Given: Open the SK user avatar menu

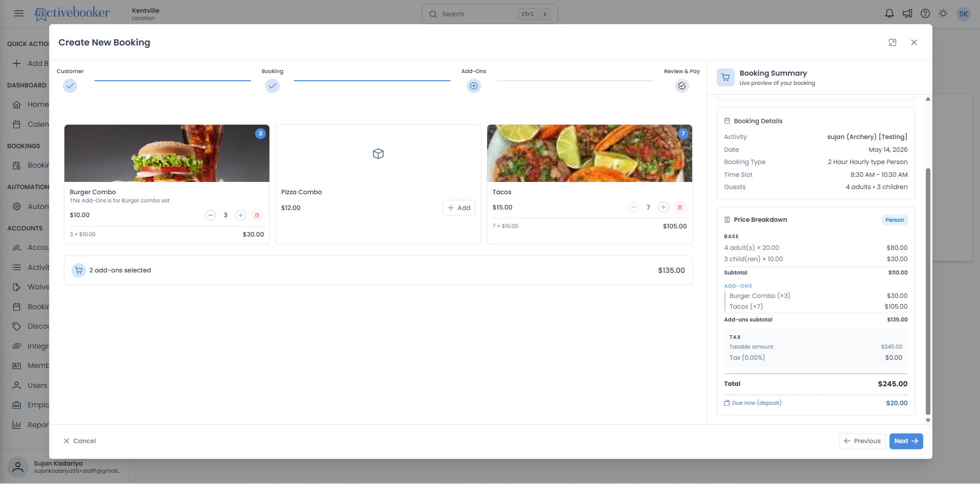Looking at the screenshot, I should click(964, 14).
